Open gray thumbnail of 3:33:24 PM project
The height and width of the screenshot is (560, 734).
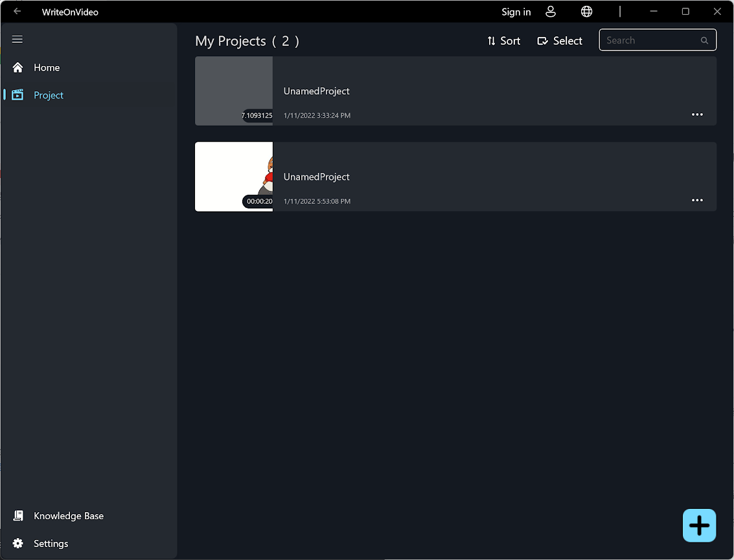(x=234, y=91)
